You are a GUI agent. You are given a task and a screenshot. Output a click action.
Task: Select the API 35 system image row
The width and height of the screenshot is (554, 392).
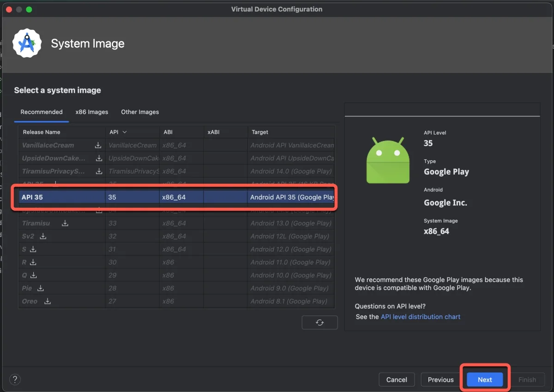coord(175,197)
